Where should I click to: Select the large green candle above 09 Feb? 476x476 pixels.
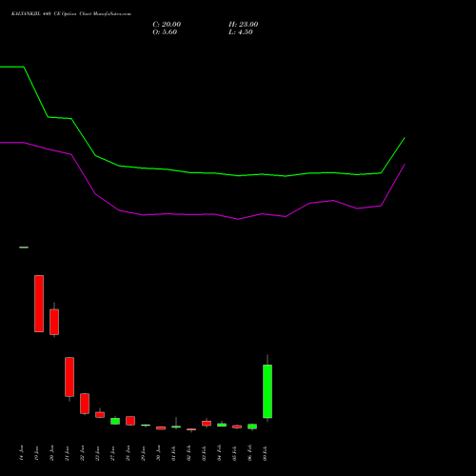[x=268, y=391]
